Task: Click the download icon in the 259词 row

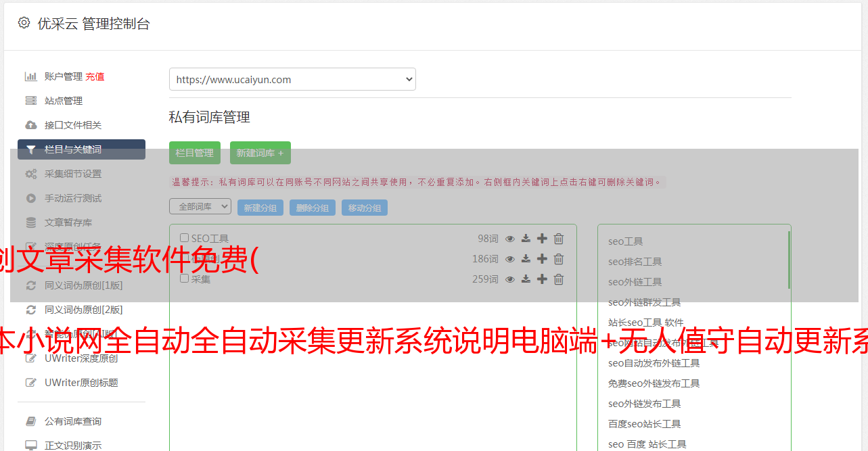Action: pos(526,279)
